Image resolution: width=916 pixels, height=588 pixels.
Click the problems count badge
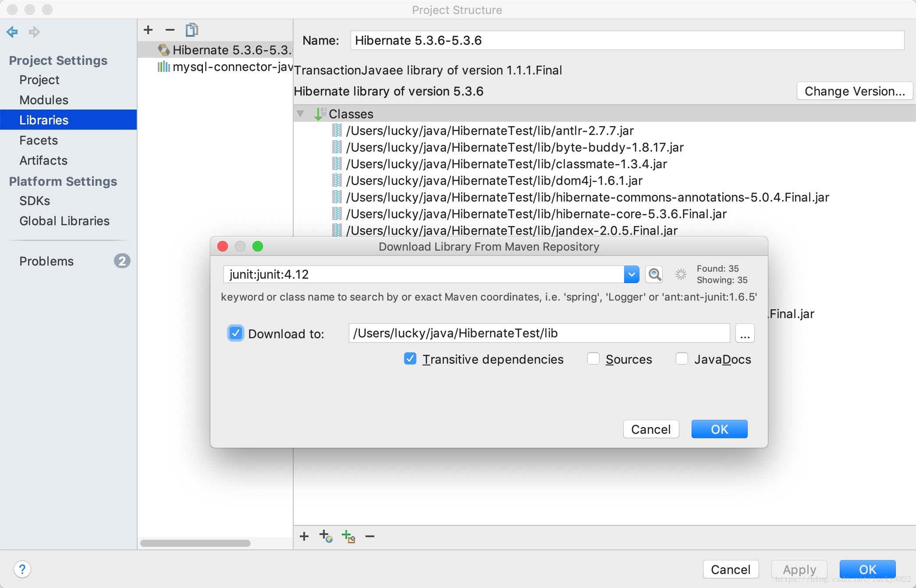click(122, 261)
